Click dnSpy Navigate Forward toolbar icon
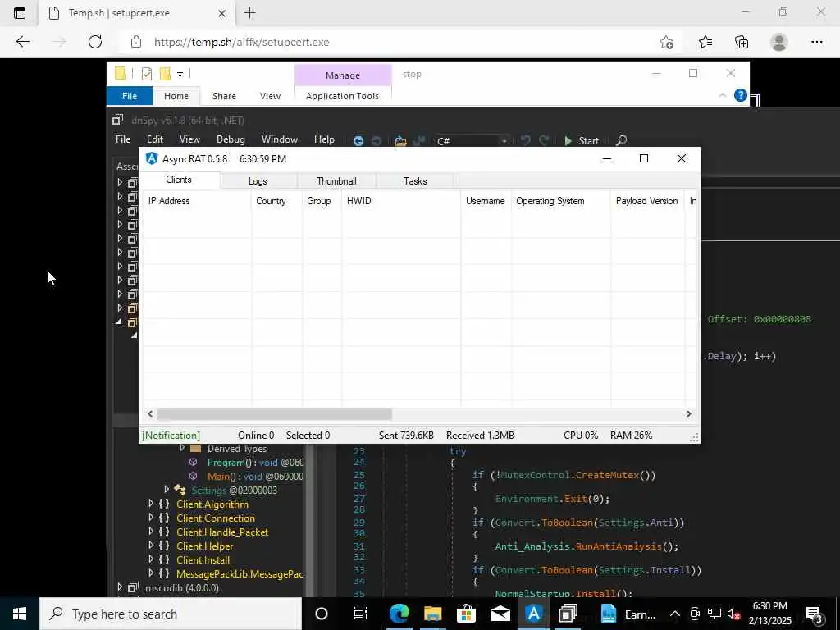The height and width of the screenshot is (630, 840). tap(377, 141)
